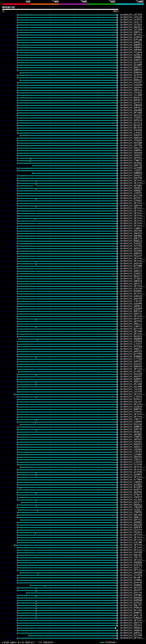Select hit UniRef100_B7FLW8
This screenshot has width=146, height=644.
point(131,40)
